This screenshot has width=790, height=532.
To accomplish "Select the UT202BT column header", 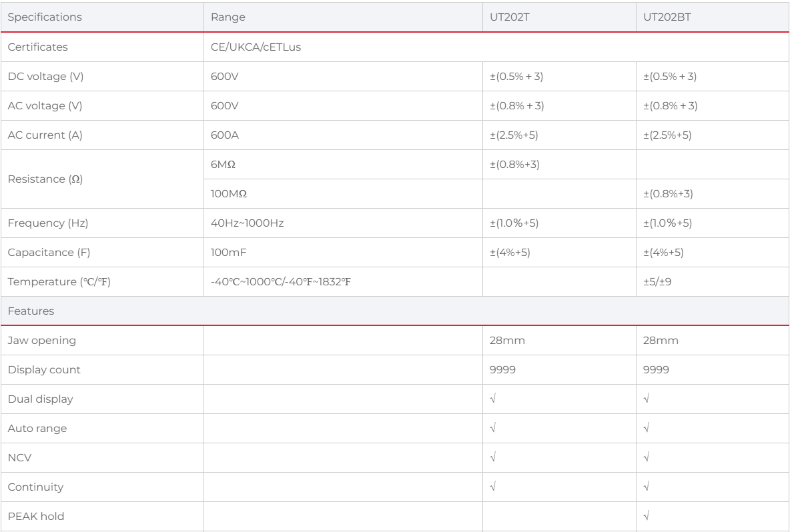I will click(667, 17).
